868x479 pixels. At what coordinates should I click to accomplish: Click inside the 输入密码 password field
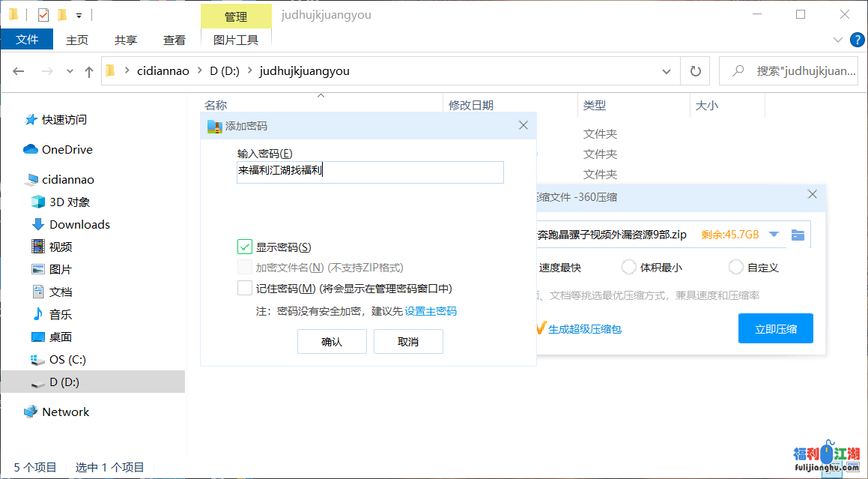370,172
